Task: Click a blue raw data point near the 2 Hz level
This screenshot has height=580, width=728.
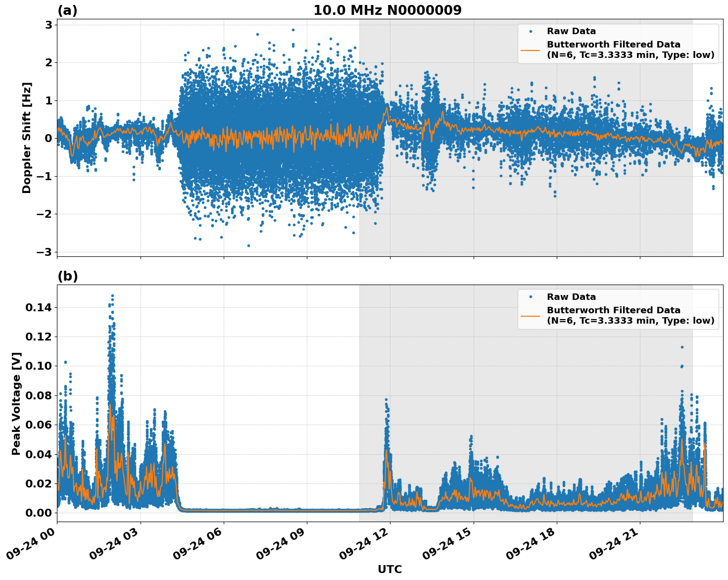Action: tap(247, 63)
